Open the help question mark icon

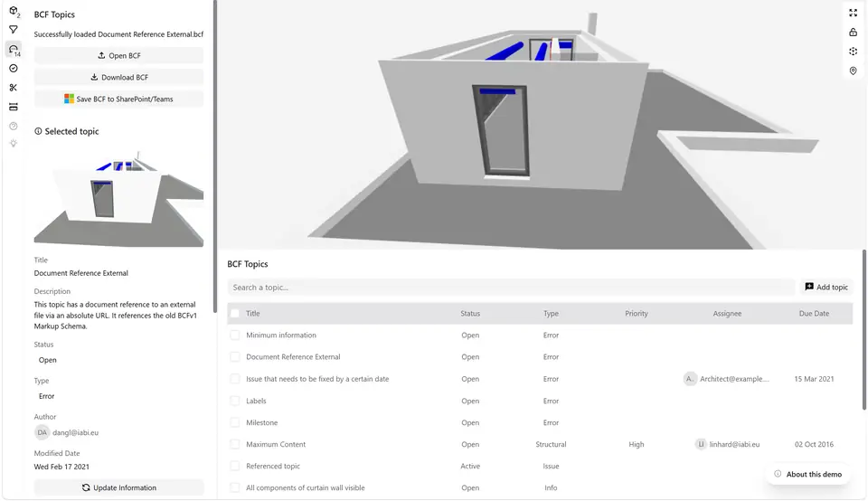click(x=14, y=127)
